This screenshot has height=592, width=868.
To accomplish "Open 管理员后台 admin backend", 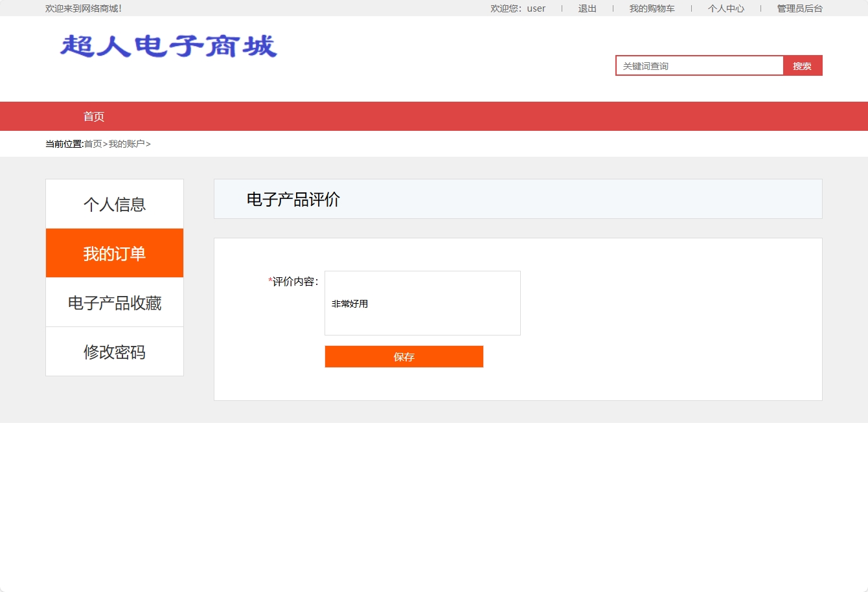I will (799, 8).
